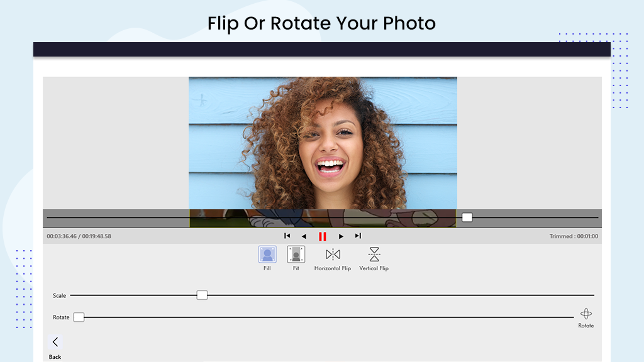
Task: Skip to the start of the video
Action: click(x=287, y=236)
